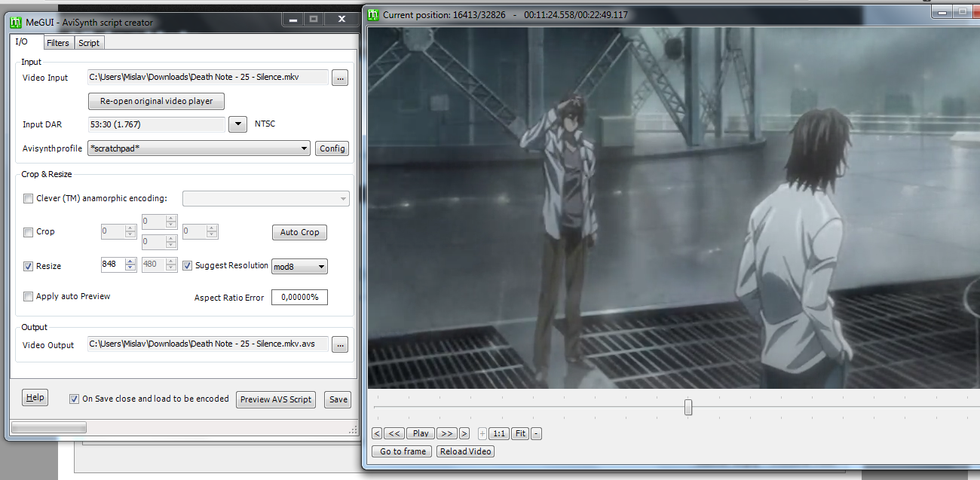Minimize the MeGUI script creator window
Image resolution: width=980 pixels, height=480 pixels.
(292, 19)
